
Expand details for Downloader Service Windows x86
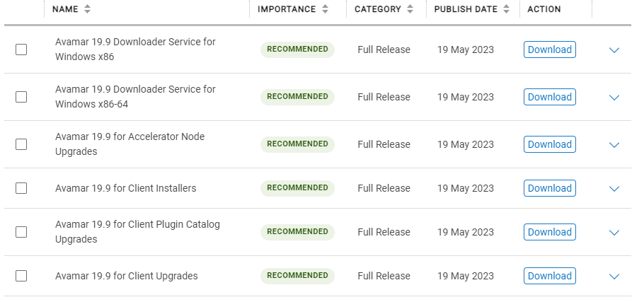pos(614,50)
